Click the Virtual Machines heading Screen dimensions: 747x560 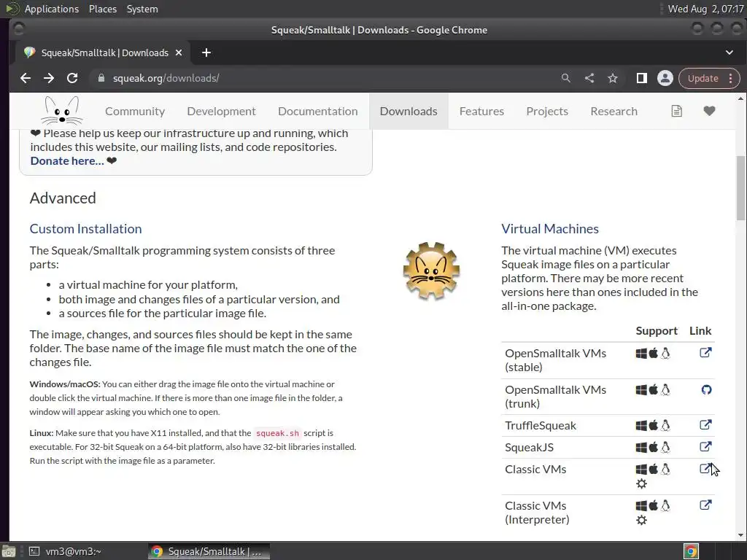pos(550,228)
